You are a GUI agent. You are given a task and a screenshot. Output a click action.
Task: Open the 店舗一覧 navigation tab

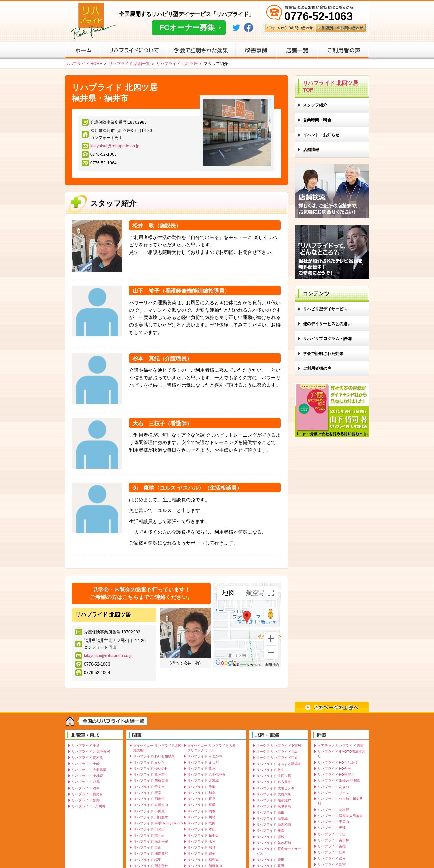pyautogui.click(x=297, y=50)
